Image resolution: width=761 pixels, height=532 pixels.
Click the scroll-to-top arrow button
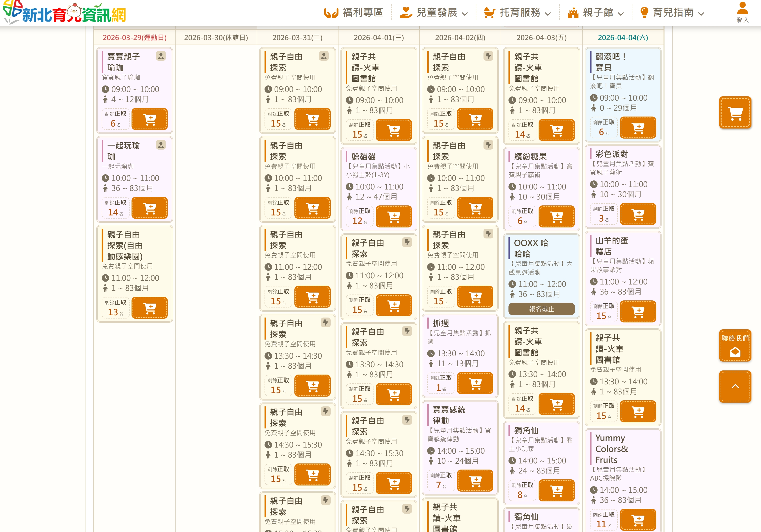pyautogui.click(x=735, y=386)
